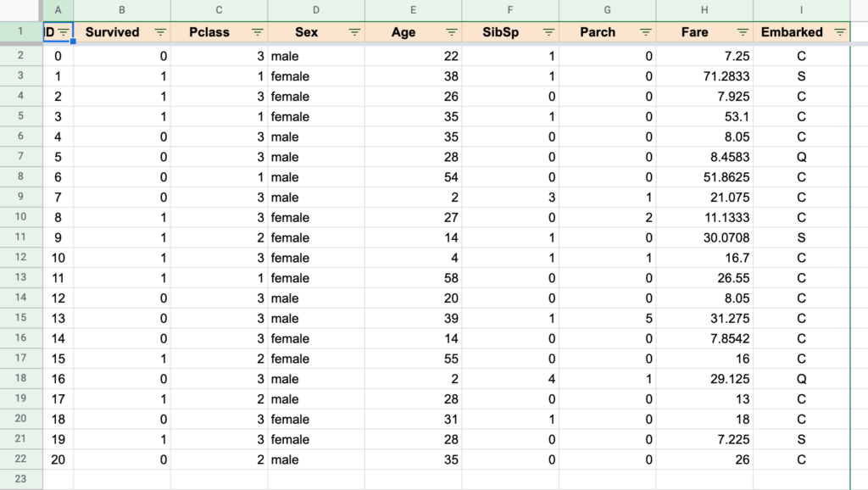Select row 18 header number
Viewport: 868px width, 490px height.
[21, 379]
